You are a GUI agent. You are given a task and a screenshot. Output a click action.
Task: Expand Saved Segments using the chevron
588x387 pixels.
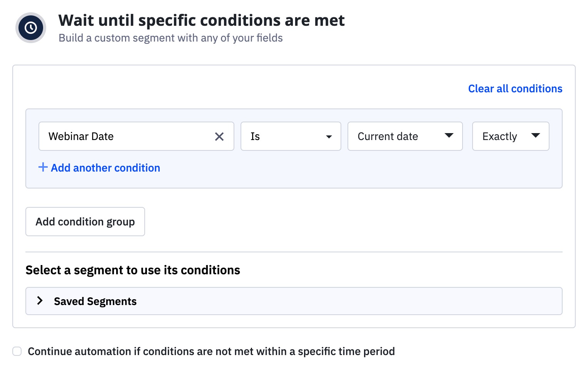(40, 301)
